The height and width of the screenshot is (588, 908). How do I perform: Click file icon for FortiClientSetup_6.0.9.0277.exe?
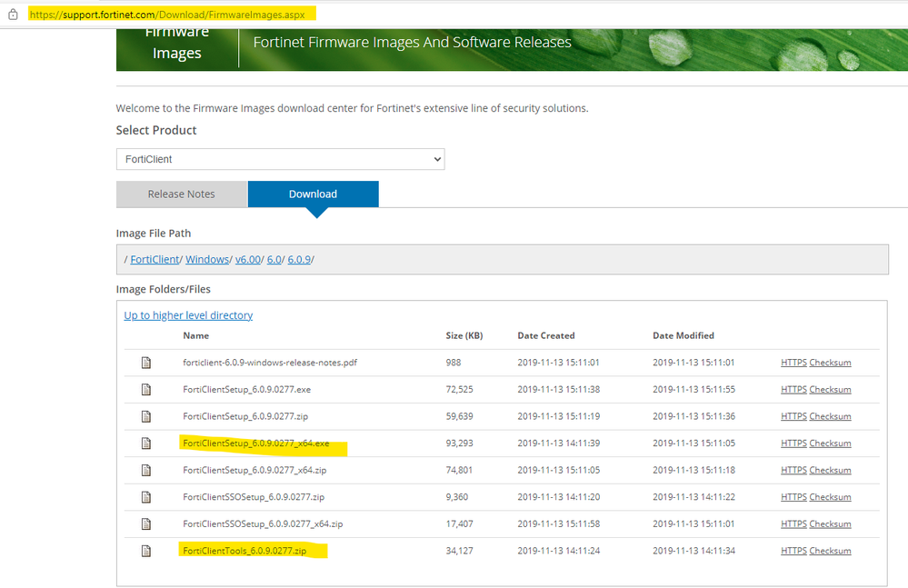tap(146, 390)
